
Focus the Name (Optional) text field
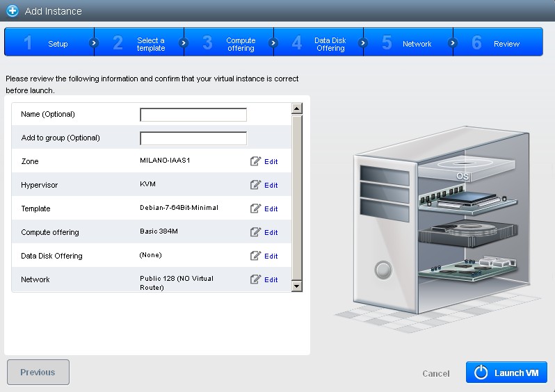coord(193,115)
